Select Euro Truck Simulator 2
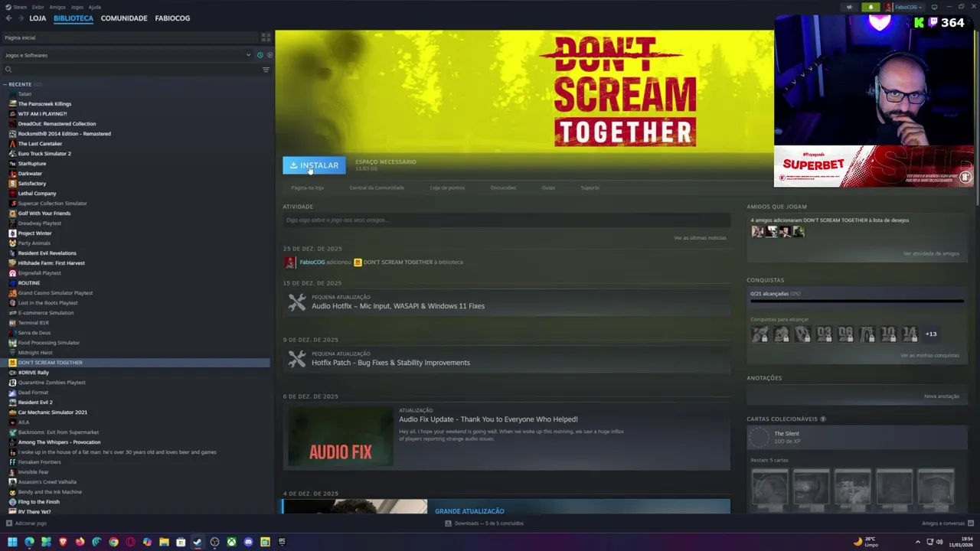980x551 pixels. tap(44, 154)
